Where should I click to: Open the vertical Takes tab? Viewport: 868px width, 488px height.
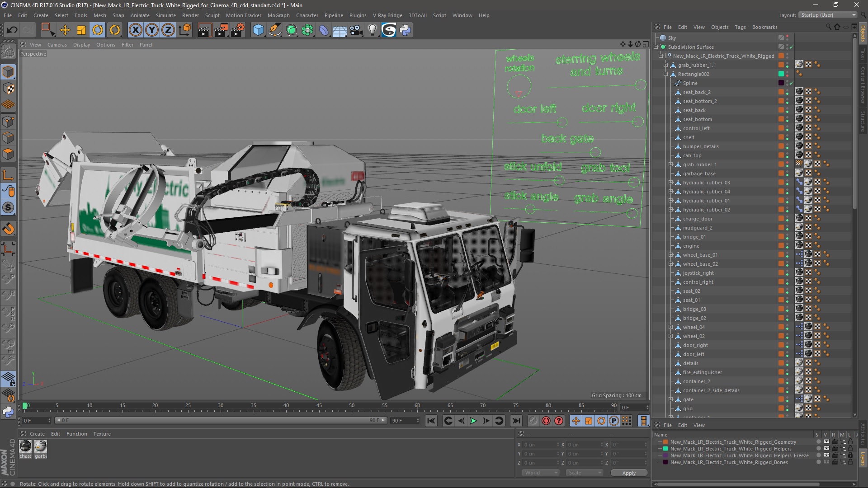click(x=863, y=54)
